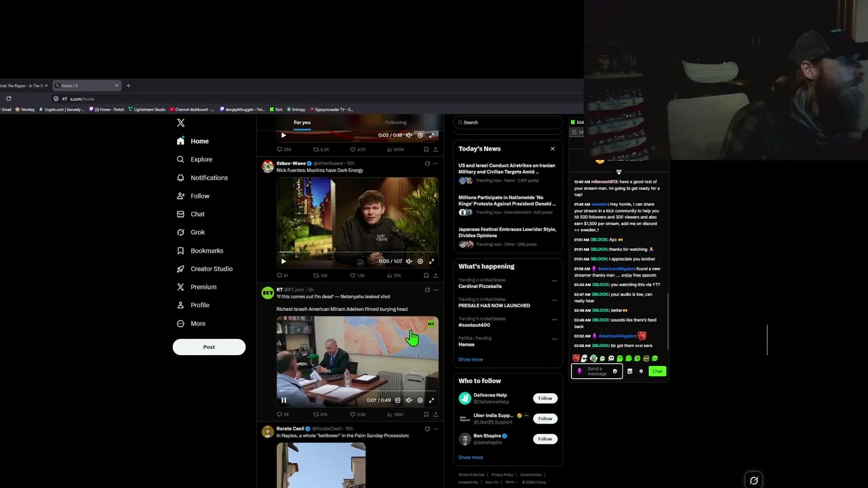Pause the RT Netanyahu video

[283, 400]
